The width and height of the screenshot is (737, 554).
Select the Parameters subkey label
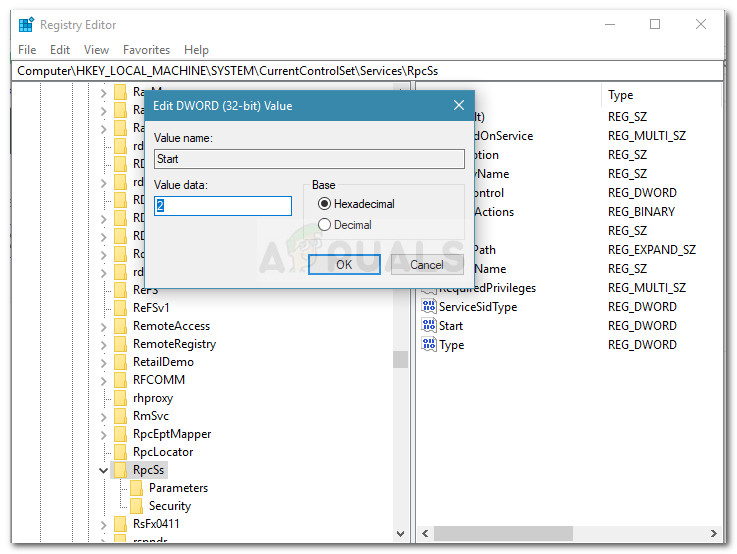[178, 488]
